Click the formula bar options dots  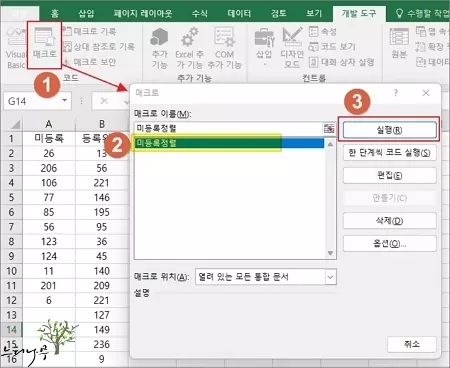point(81,101)
